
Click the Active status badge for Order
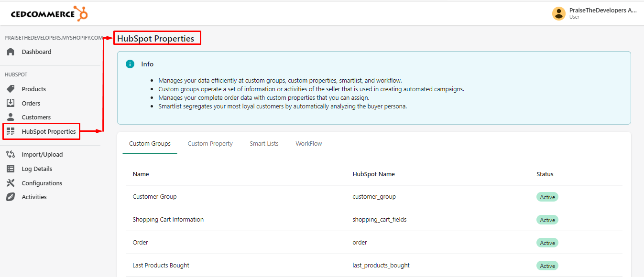tap(547, 243)
